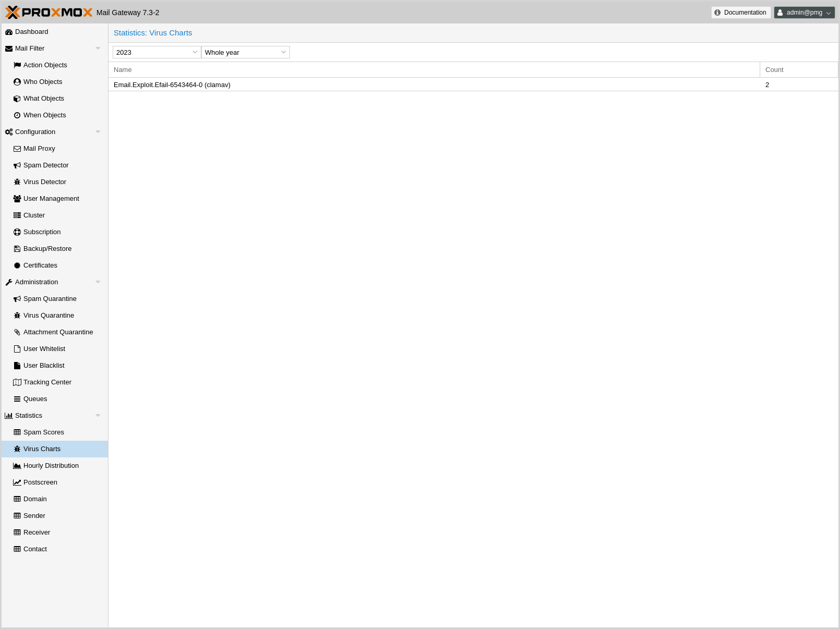Image resolution: width=840 pixels, height=629 pixels.
Task: Click the Attachment Quarantine paperclip icon
Action: [x=17, y=332]
